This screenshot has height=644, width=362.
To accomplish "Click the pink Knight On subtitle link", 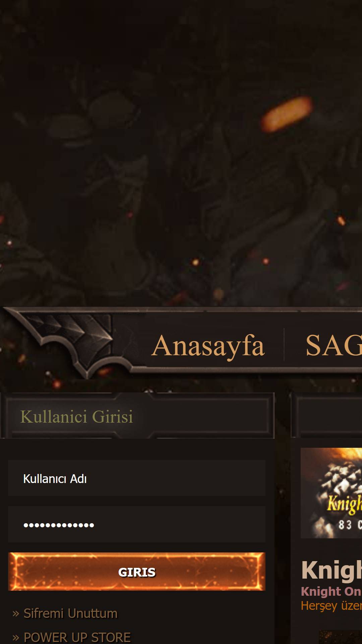I will (331, 591).
